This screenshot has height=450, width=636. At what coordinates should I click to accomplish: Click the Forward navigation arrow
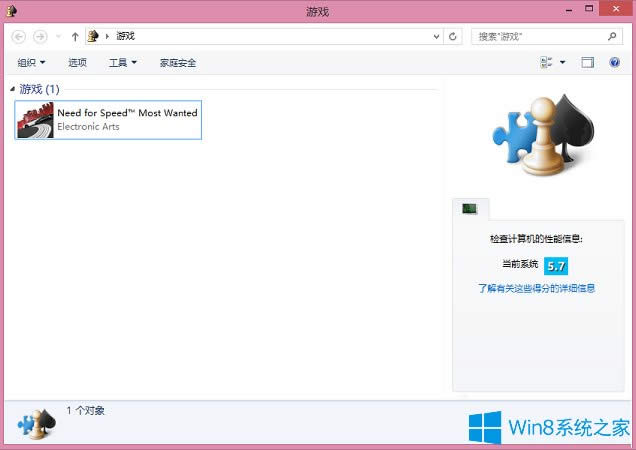point(40,36)
